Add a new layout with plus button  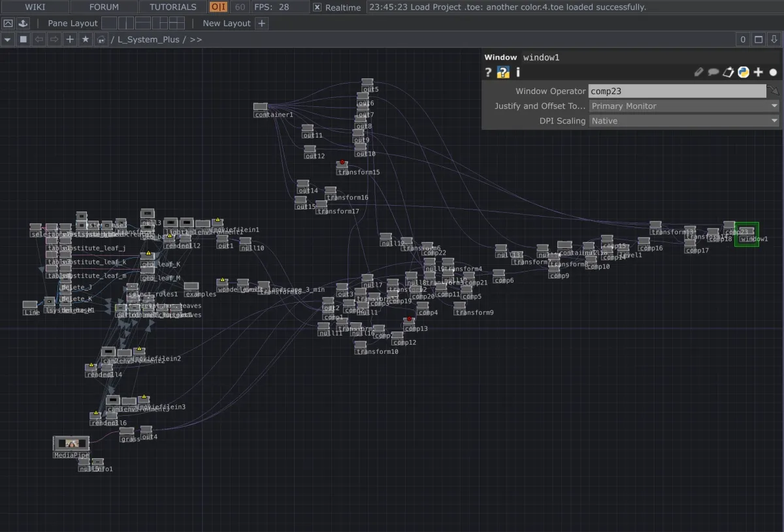(261, 23)
